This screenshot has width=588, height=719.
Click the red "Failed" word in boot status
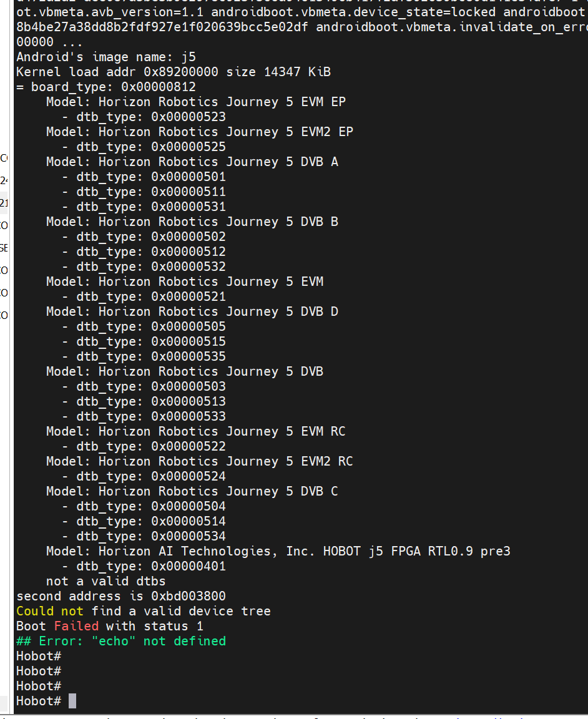[x=76, y=626]
